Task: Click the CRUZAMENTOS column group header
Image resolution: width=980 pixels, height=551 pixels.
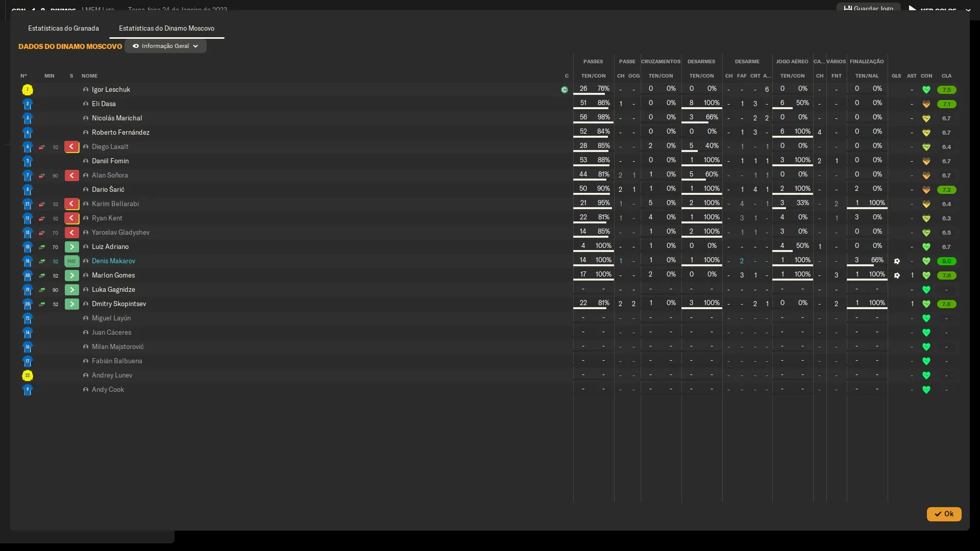Action: [x=660, y=62]
